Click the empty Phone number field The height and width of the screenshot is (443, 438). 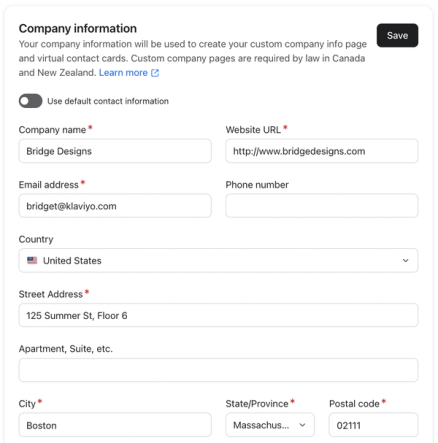322,206
